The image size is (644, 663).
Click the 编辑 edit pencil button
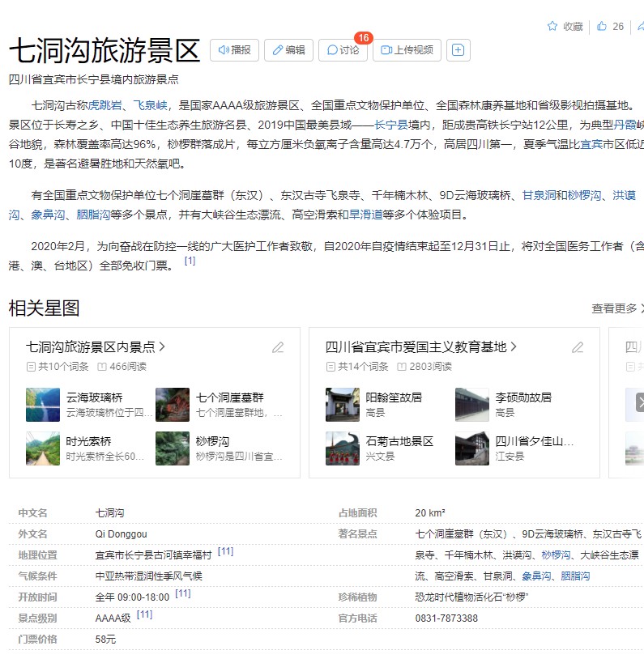(288, 50)
